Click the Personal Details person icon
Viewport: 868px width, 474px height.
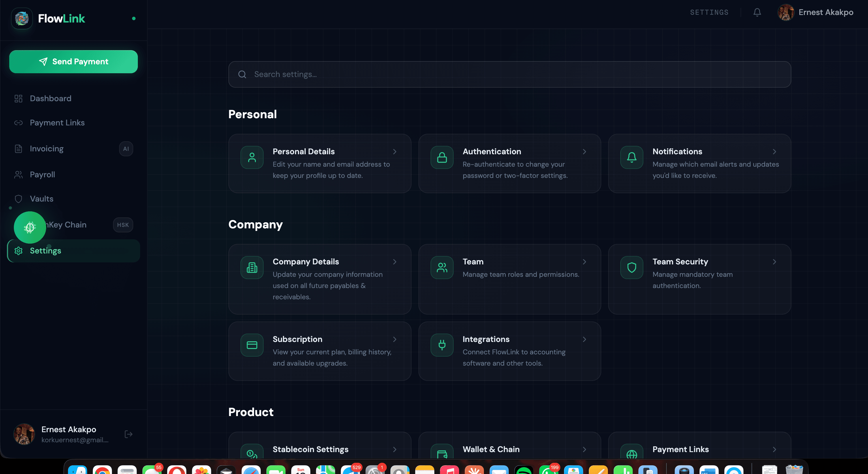[252, 157]
